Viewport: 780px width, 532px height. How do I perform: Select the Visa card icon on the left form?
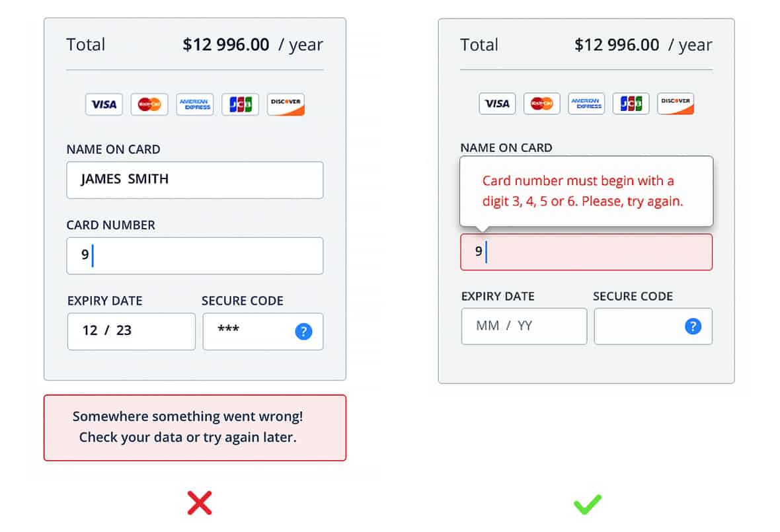tap(104, 104)
